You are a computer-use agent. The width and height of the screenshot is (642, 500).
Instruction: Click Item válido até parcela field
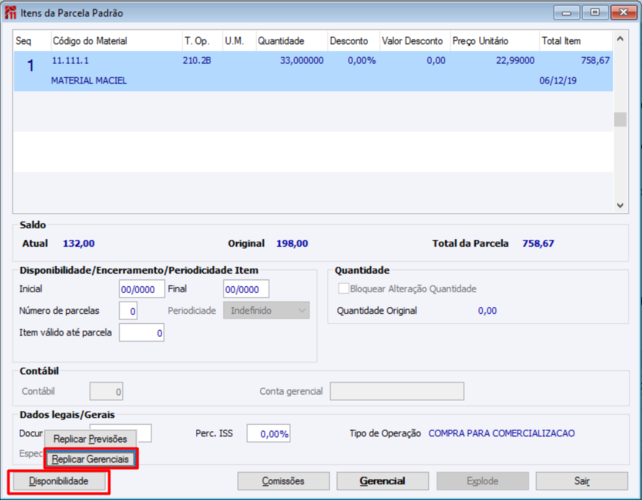142,333
